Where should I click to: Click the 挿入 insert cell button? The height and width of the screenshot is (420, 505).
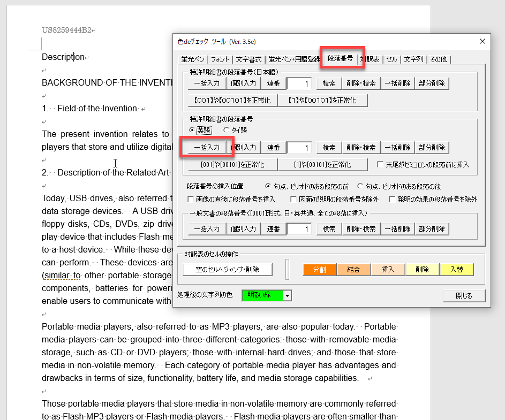(388, 270)
